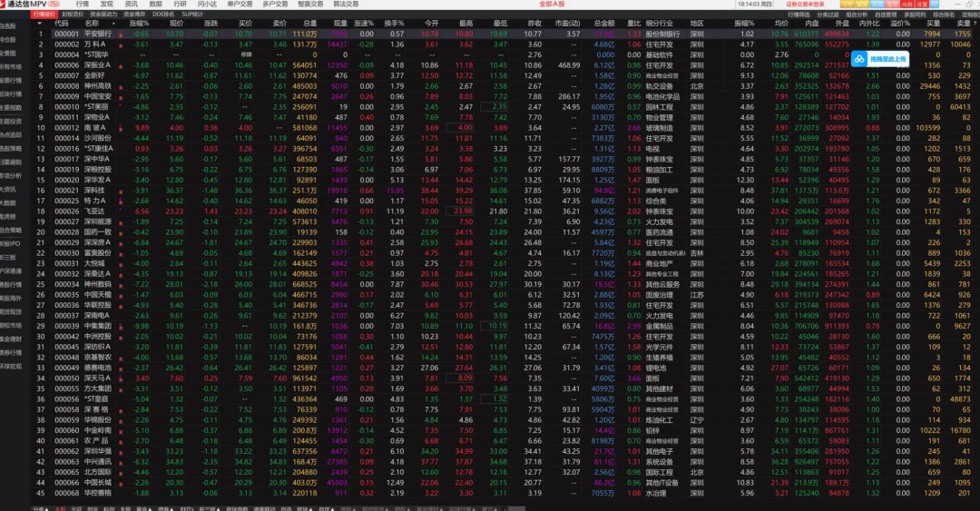
Task: Open the 行研 menu
Action: point(180,4)
